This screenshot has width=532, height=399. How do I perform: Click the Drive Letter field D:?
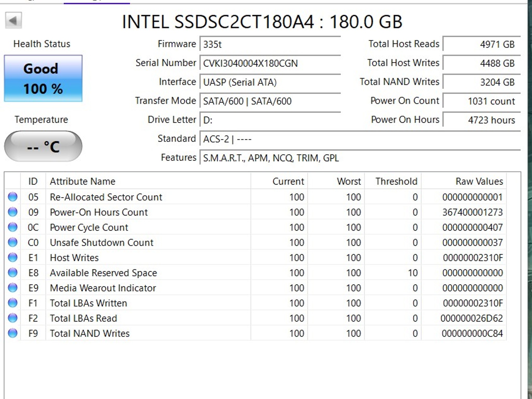(270, 120)
